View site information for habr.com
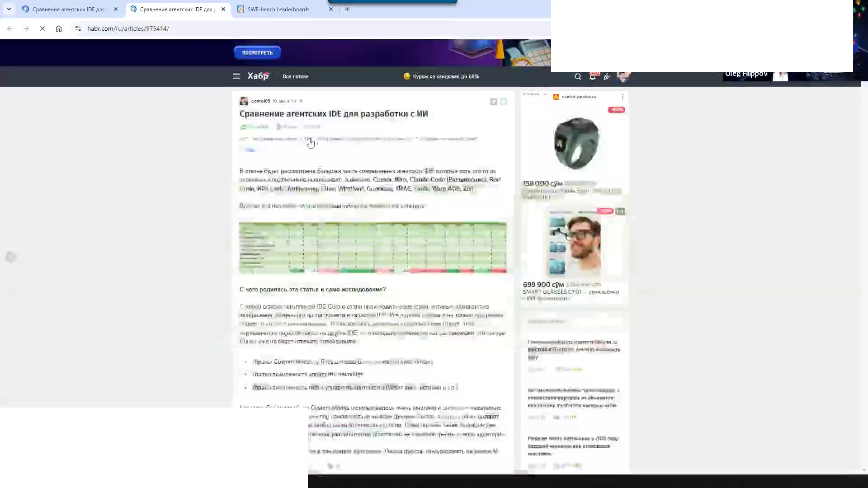 pyautogui.click(x=78, y=28)
